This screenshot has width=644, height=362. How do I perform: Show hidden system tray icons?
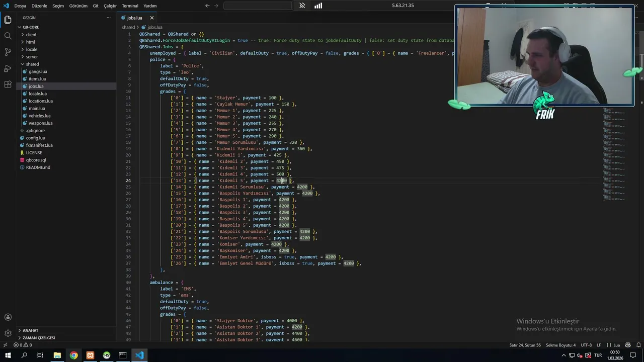[563, 355]
